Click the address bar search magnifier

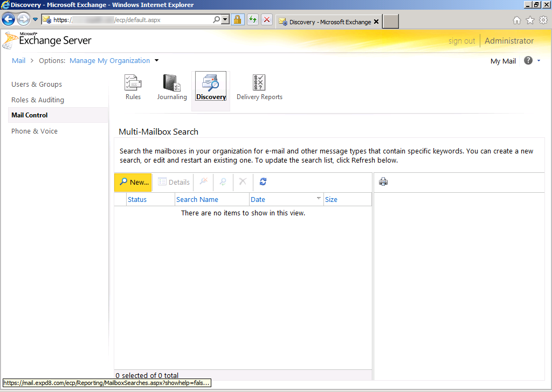(217, 20)
